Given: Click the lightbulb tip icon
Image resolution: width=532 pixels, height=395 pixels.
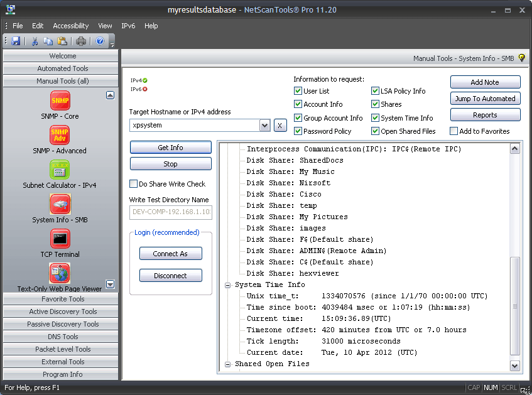Looking at the screenshot, I should pyautogui.click(x=522, y=58).
